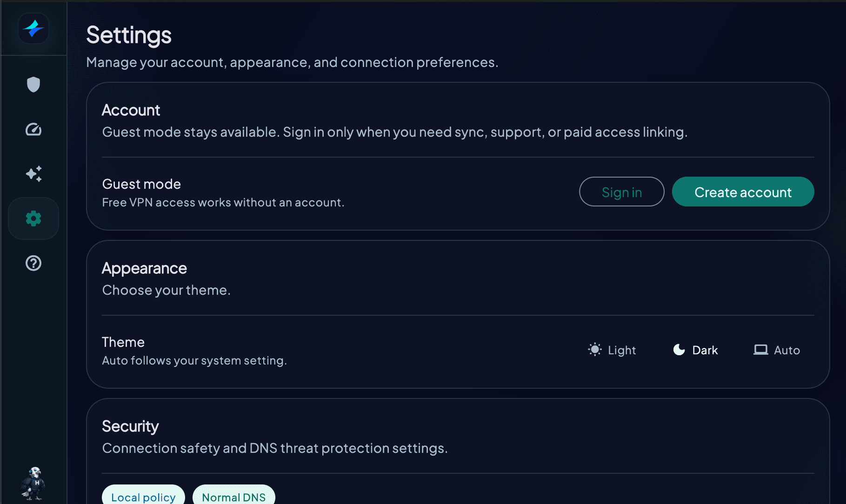This screenshot has height=504, width=846.
Task: Open the sparkles page in sidebar
Action: 33,174
